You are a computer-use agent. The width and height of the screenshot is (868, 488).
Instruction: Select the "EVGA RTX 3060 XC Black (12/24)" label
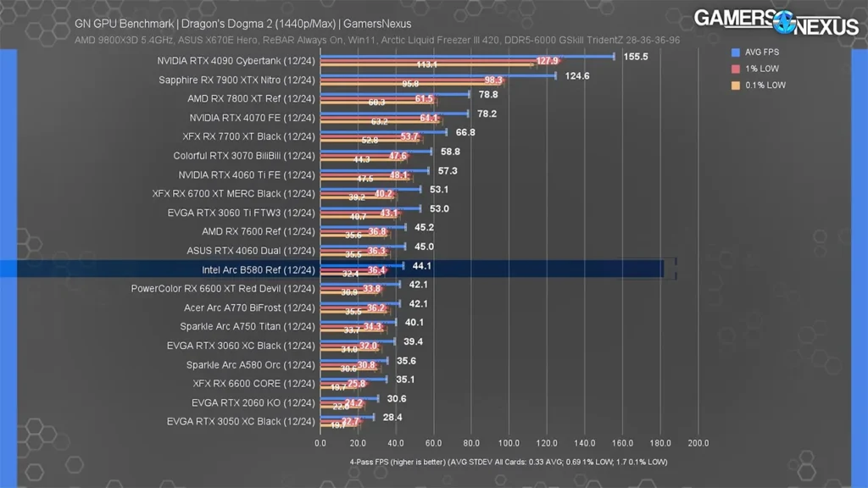tap(241, 346)
